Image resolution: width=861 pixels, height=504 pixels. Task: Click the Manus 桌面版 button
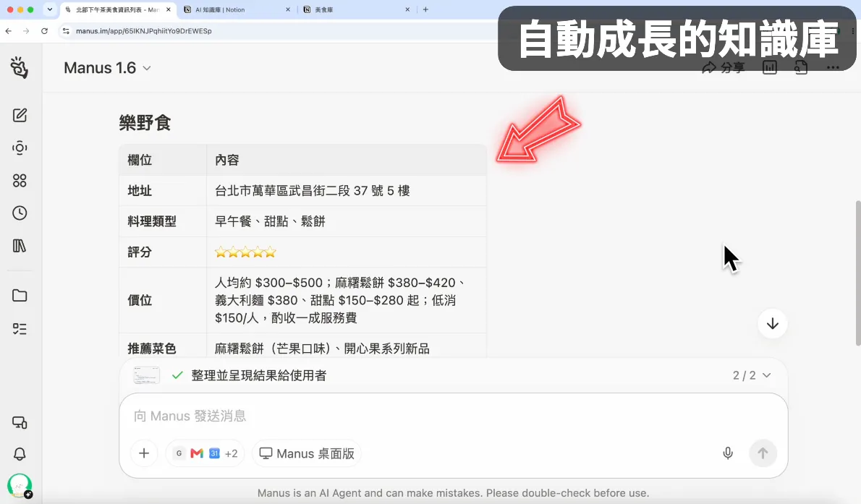[306, 453]
